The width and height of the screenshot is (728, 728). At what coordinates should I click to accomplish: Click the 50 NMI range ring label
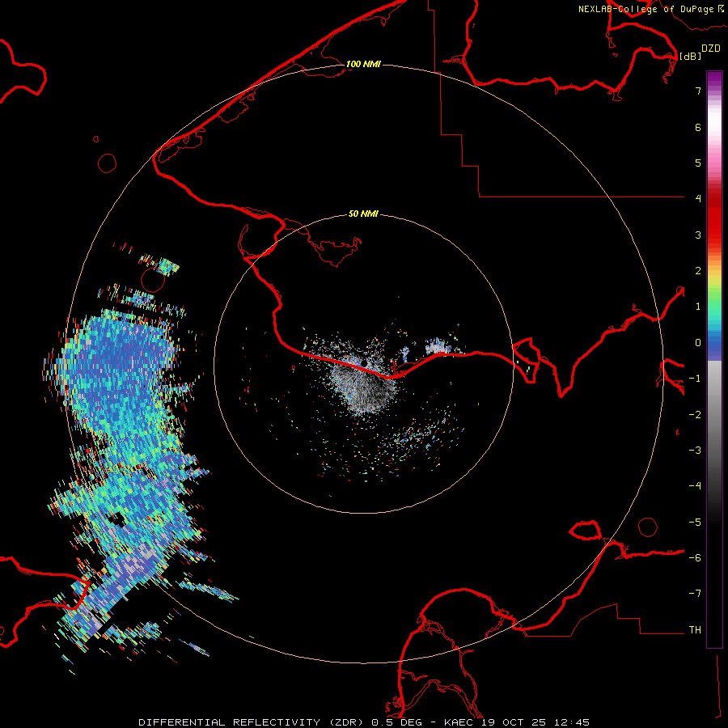coord(363,214)
